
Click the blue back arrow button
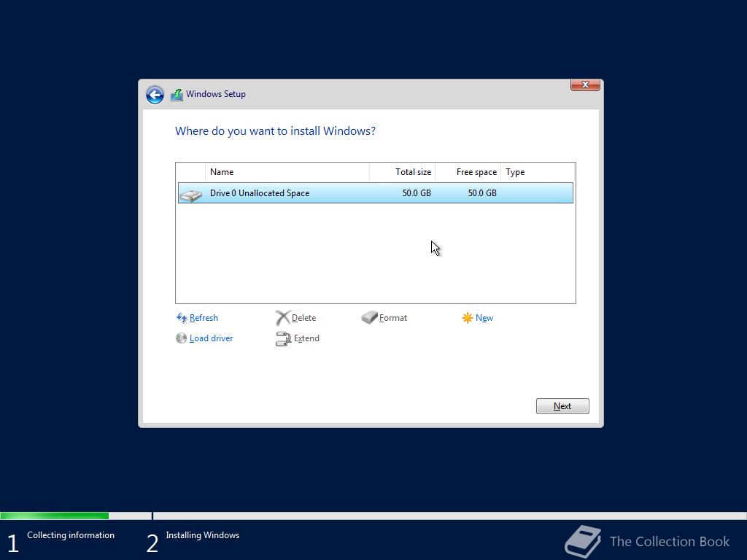click(155, 95)
